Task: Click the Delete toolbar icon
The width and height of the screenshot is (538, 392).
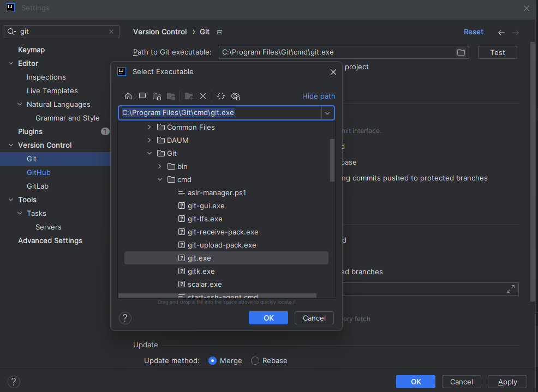Action: click(203, 96)
